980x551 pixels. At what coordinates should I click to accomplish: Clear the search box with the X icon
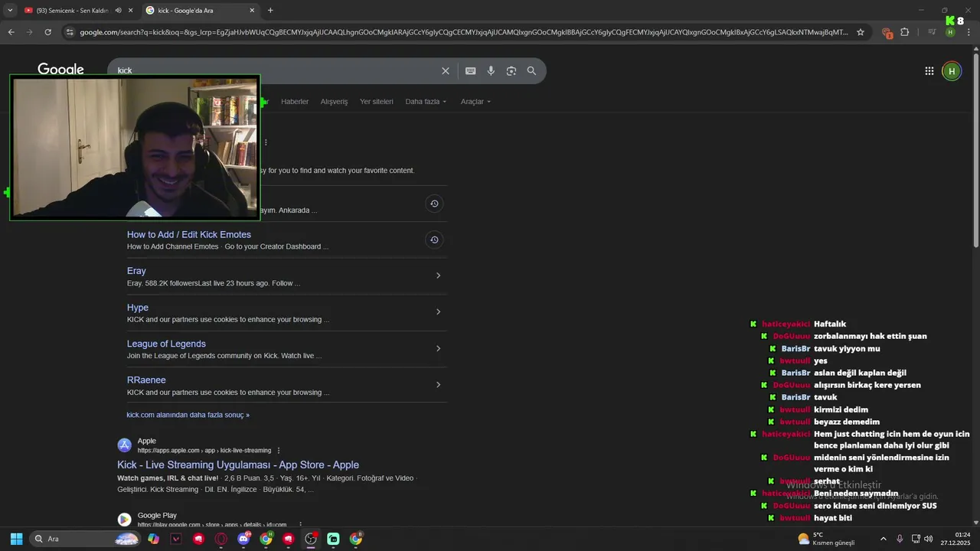click(446, 70)
